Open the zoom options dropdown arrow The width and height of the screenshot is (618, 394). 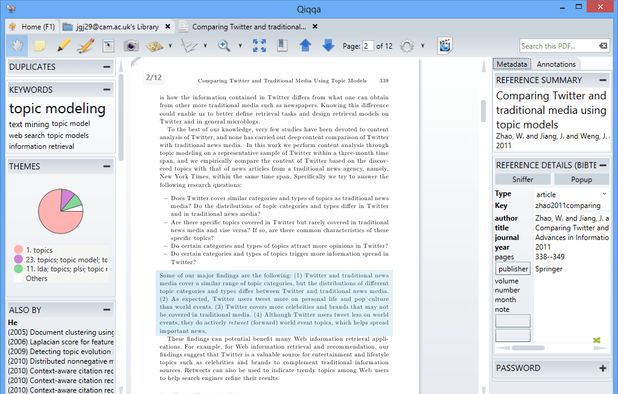tap(240, 46)
